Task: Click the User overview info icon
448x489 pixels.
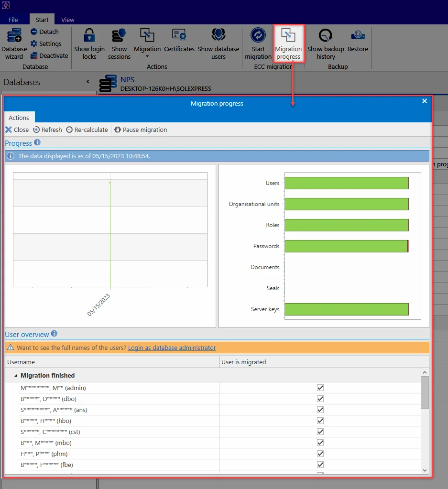Action: 54,333
